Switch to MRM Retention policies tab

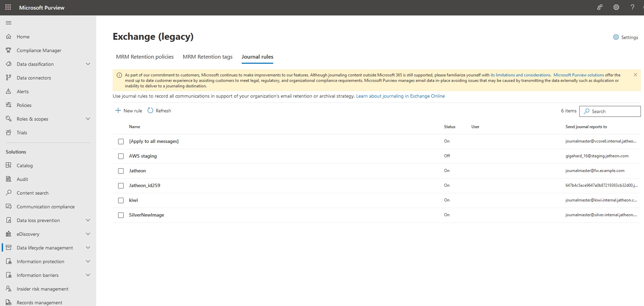(145, 57)
